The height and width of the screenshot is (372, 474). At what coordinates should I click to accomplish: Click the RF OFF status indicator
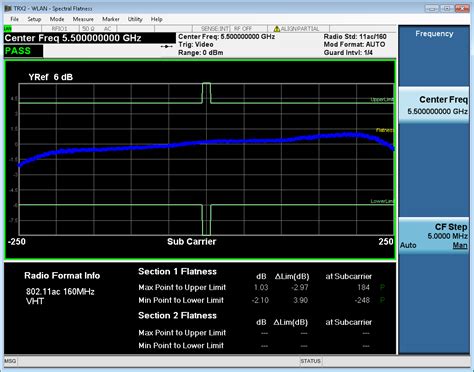click(x=243, y=29)
